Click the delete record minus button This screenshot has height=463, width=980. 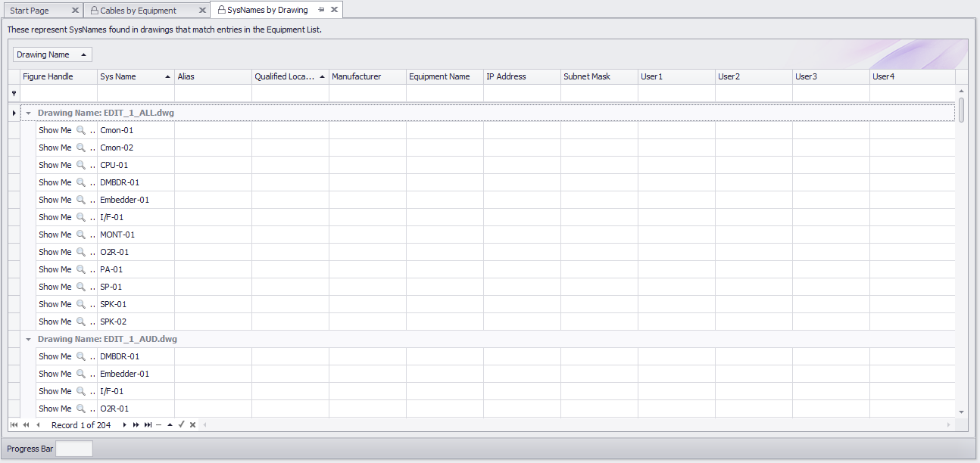158,425
